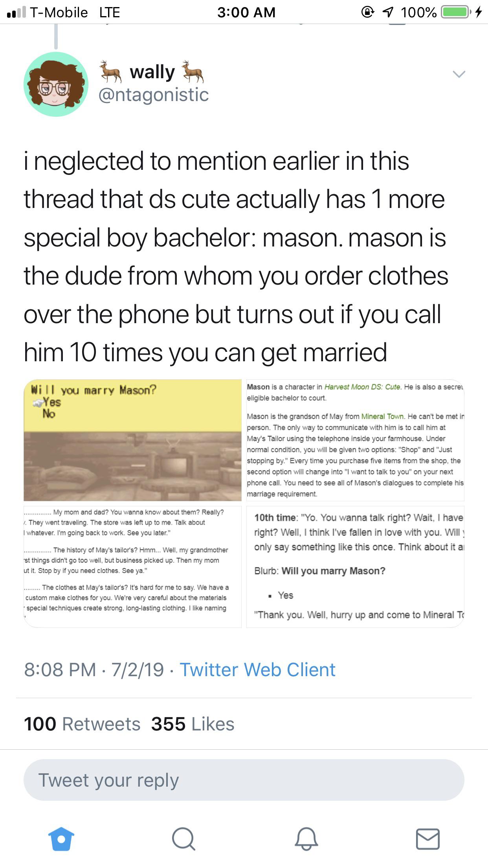Tap wally's profile avatar
The height and width of the screenshot is (868, 488).
(x=56, y=84)
